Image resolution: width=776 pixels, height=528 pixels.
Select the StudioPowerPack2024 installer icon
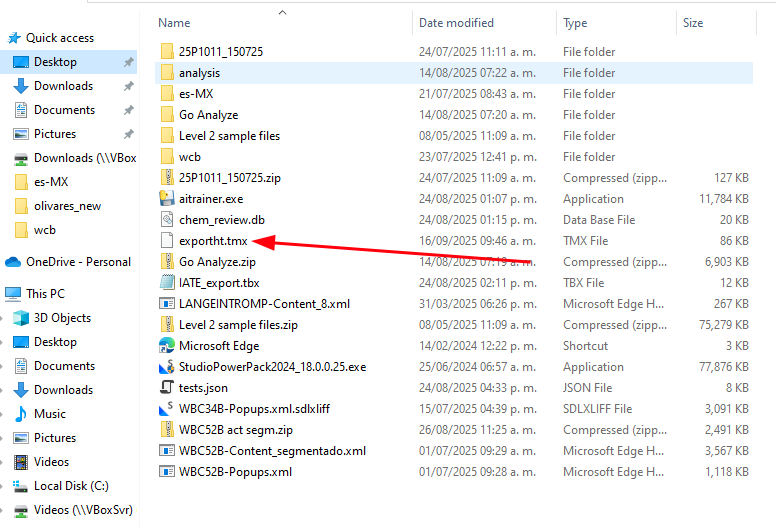point(167,367)
